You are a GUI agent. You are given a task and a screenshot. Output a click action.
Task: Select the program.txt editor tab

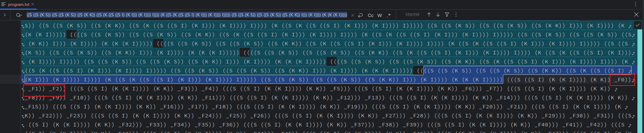pyautogui.click(x=19, y=5)
